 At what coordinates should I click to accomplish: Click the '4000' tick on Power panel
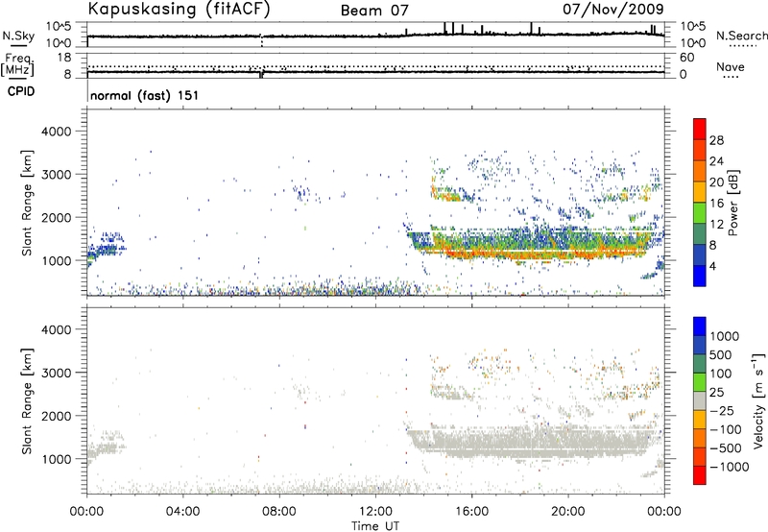pyautogui.click(x=56, y=132)
